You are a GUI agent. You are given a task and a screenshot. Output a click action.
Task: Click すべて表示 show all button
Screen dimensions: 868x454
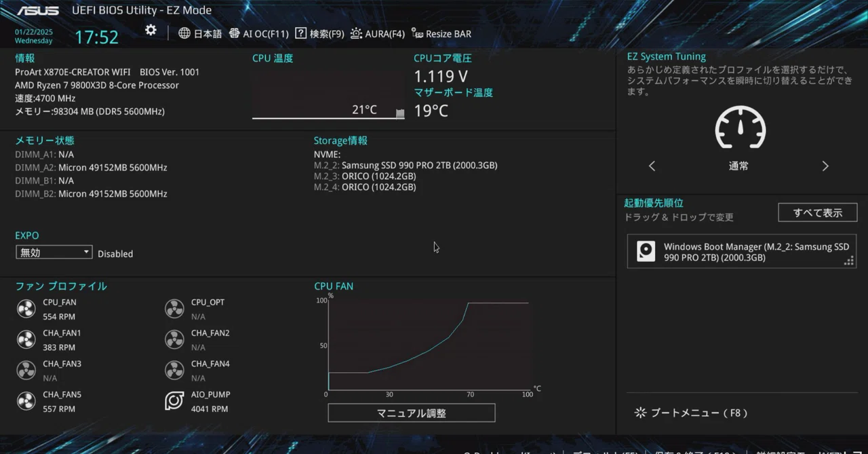(x=818, y=212)
